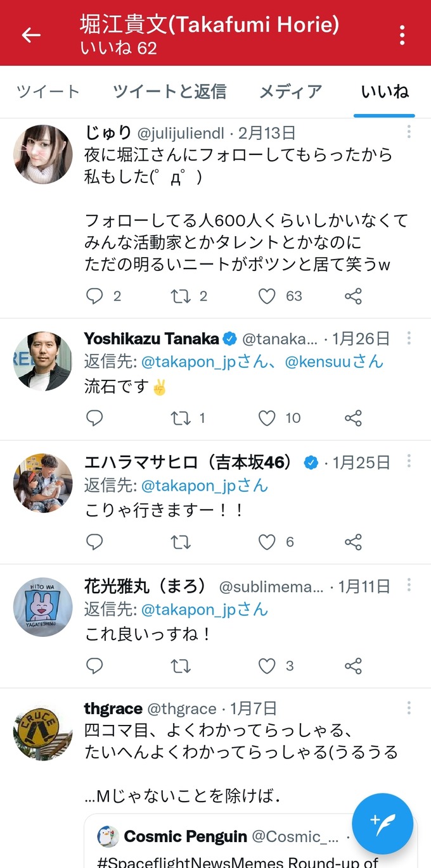Select the reply icon on じゅり's tweet
The height and width of the screenshot is (868, 431).
click(94, 296)
